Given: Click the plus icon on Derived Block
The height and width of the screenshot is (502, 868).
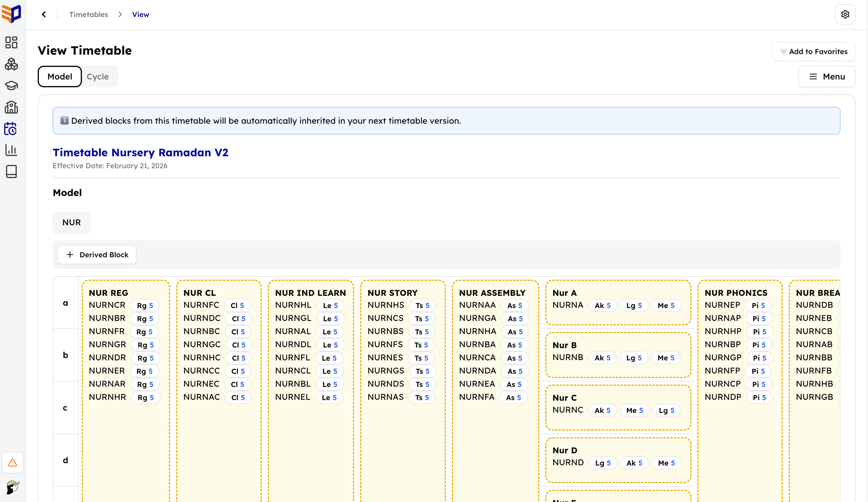Looking at the screenshot, I should pos(70,255).
